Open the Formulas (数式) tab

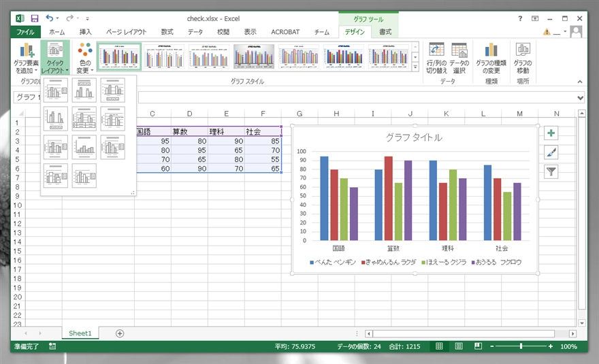(x=167, y=32)
